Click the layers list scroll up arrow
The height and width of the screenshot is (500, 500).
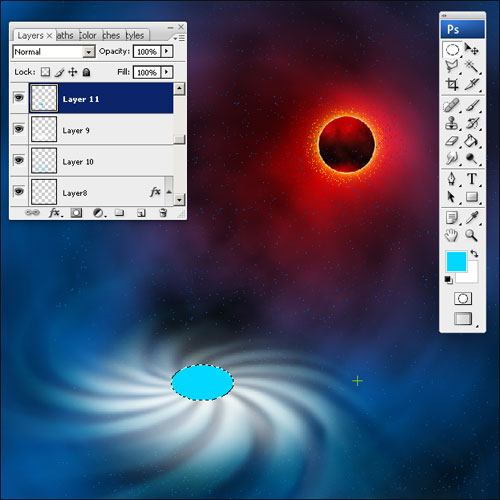pyautogui.click(x=179, y=89)
